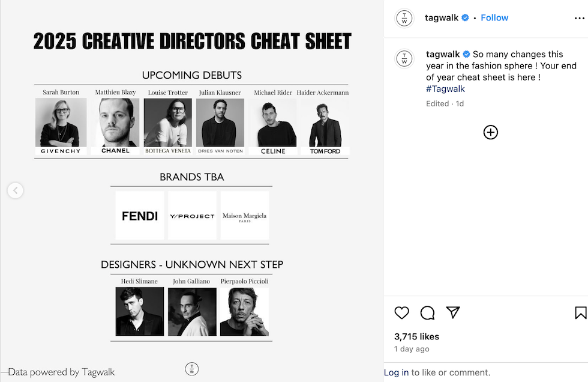Click Log in link
Screen dimensions: 588x382
pos(396,372)
